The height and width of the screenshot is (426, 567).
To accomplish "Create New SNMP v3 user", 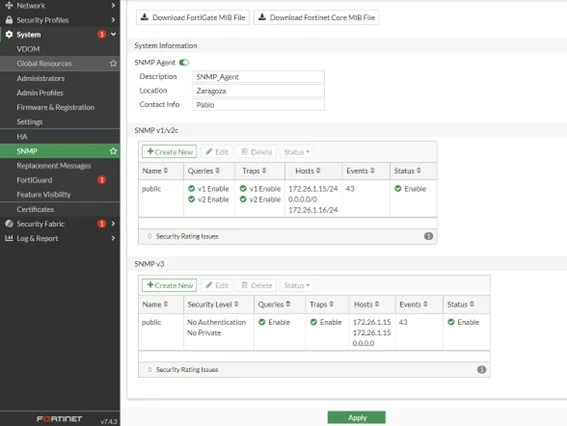I will point(169,285).
